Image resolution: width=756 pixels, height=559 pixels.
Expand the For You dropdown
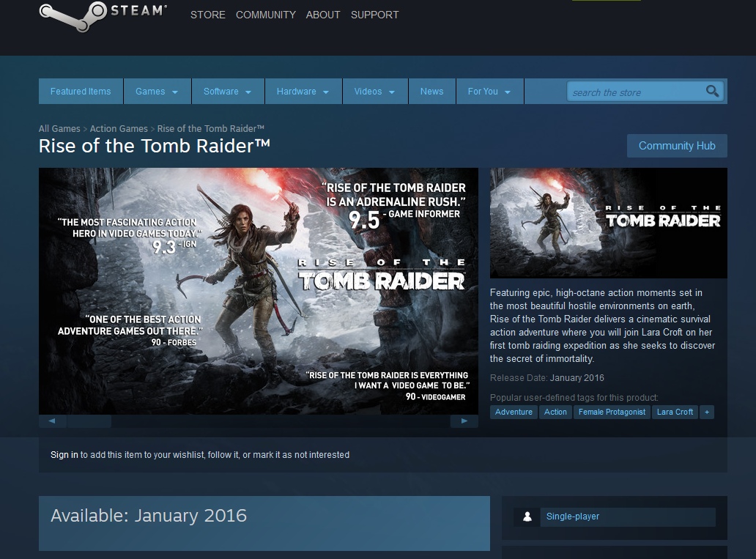pos(489,91)
